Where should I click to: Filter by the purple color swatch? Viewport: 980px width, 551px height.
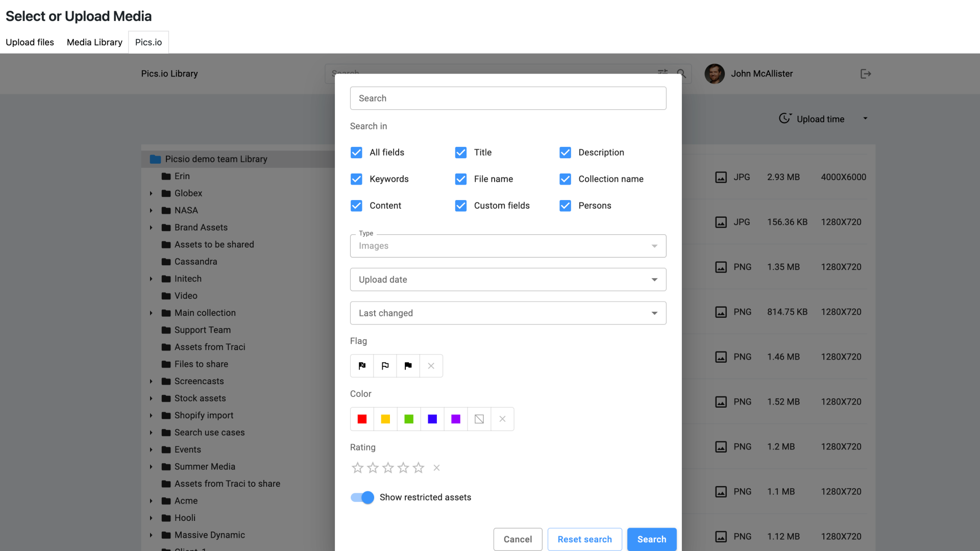(x=456, y=419)
